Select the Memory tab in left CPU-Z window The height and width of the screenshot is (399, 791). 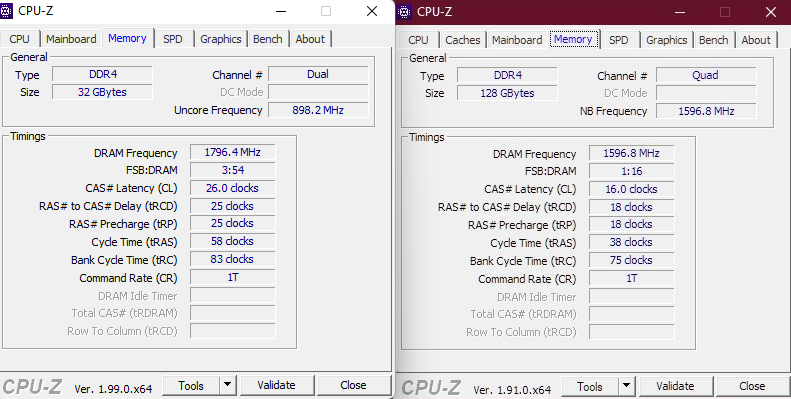pyautogui.click(x=127, y=38)
